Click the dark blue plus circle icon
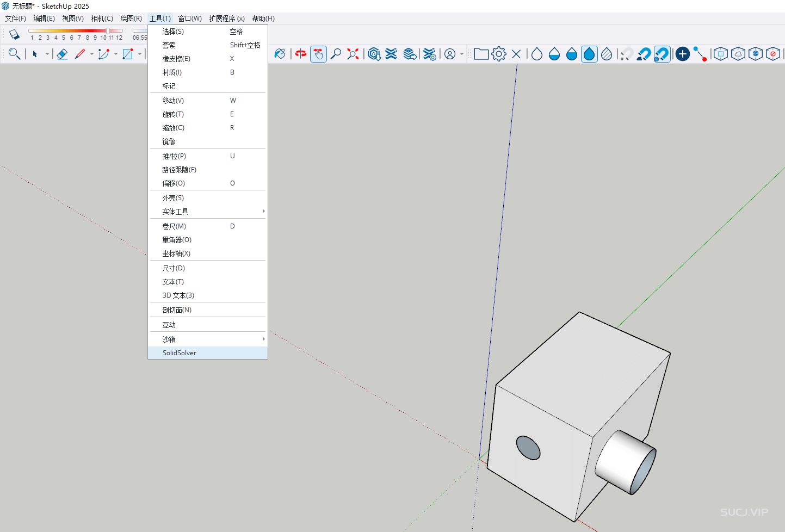785x532 pixels. (x=683, y=54)
